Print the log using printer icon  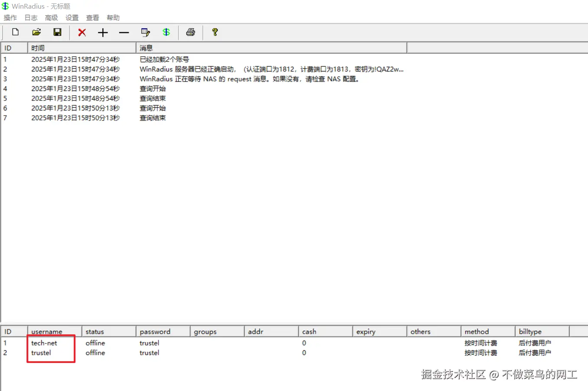point(191,32)
